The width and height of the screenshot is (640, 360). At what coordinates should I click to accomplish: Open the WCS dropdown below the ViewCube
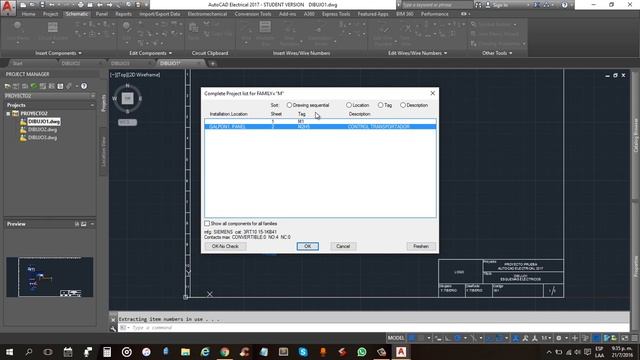tap(127, 122)
